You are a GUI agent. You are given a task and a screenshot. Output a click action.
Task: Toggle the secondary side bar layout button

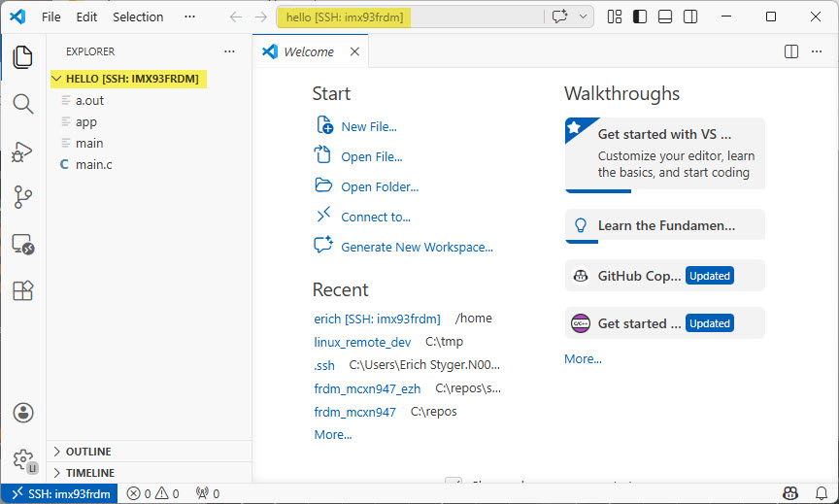(x=689, y=17)
